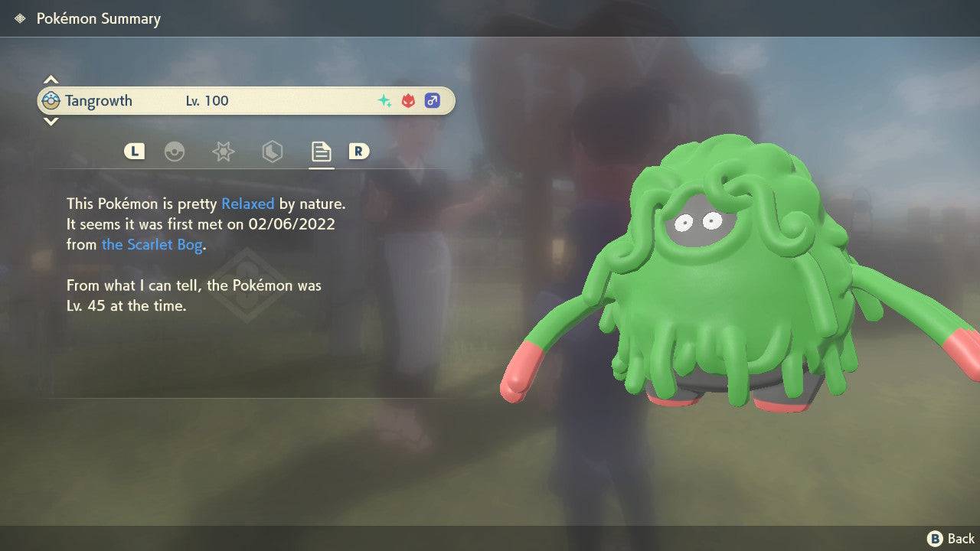Click the Lv. 100 level label

click(207, 101)
